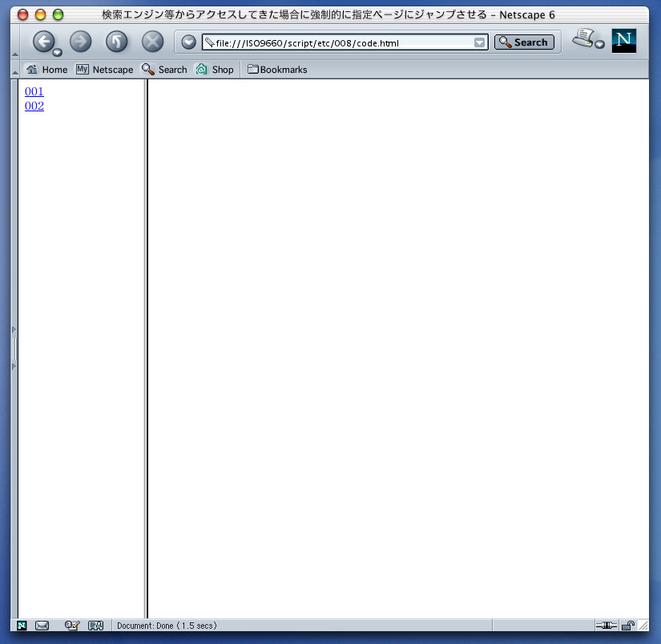Click the window resize grip corner
This screenshot has height=644, width=661.
(643, 626)
